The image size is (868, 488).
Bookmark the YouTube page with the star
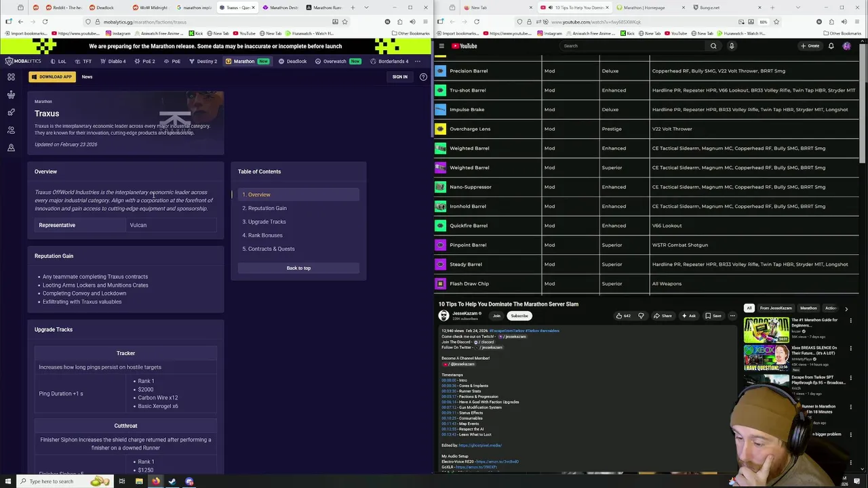[776, 22]
